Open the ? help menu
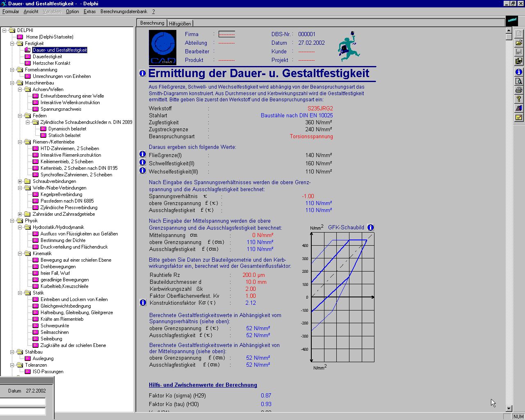Image resolution: width=525 pixels, height=420 pixels. [153, 11]
